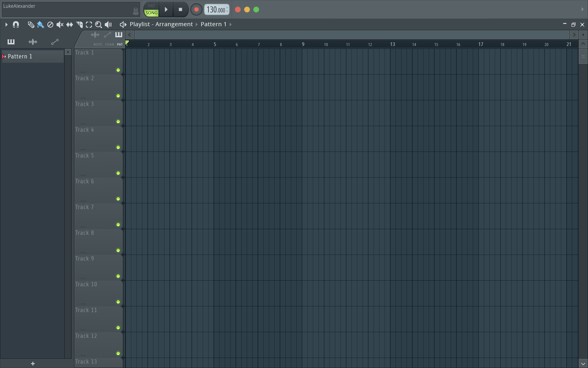Select the Paint brush tool
Screen dimensions: 588x368
pyautogui.click(x=40, y=25)
